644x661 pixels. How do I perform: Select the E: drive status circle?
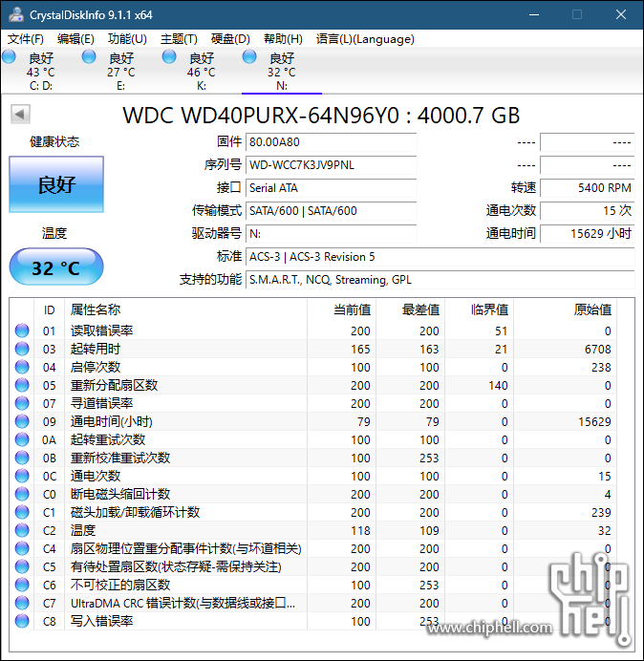click(89, 57)
